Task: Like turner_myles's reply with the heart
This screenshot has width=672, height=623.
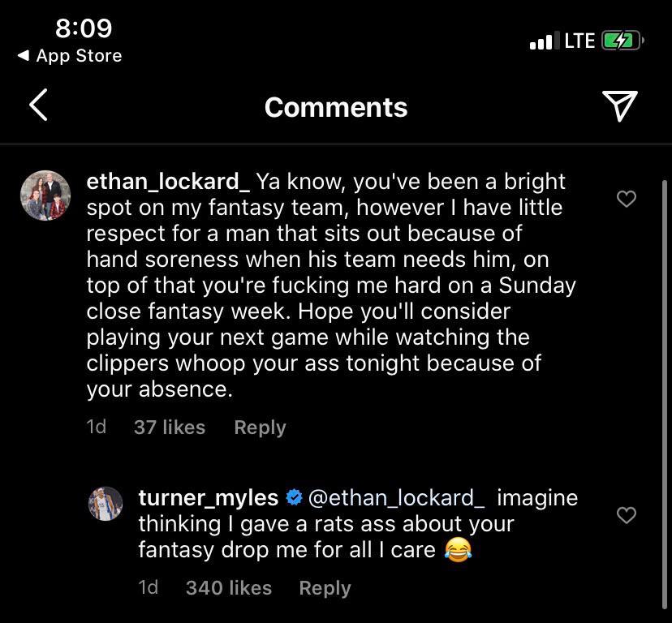Action: (x=626, y=515)
